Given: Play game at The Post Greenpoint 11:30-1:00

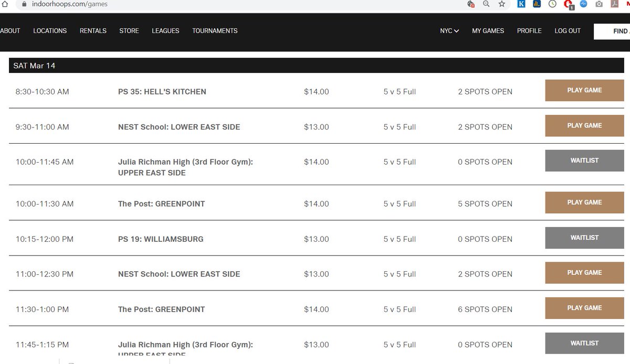Looking at the screenshot, I should 584,308.
